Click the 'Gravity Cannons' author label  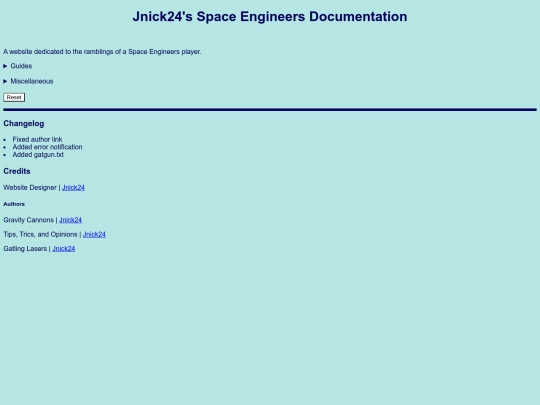click(29, 220)
